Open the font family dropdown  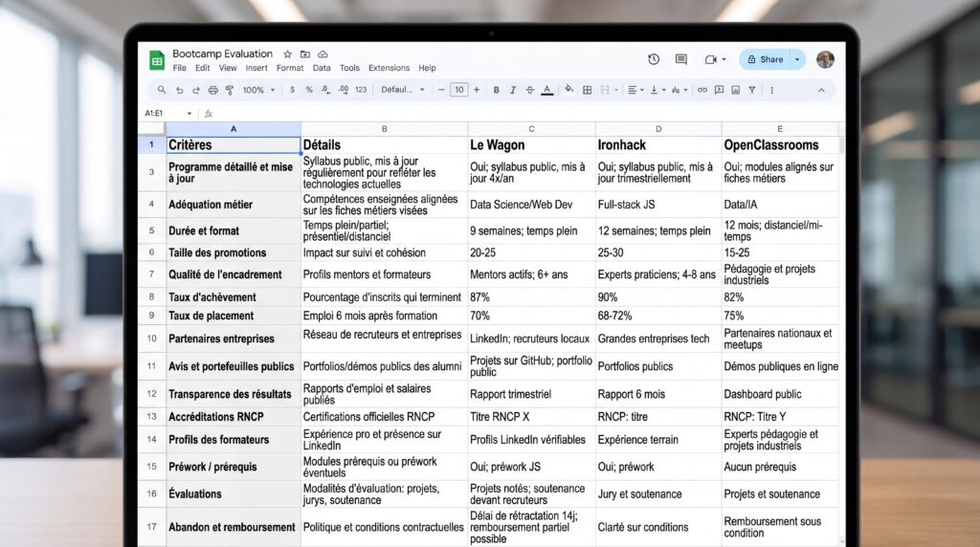403,90
